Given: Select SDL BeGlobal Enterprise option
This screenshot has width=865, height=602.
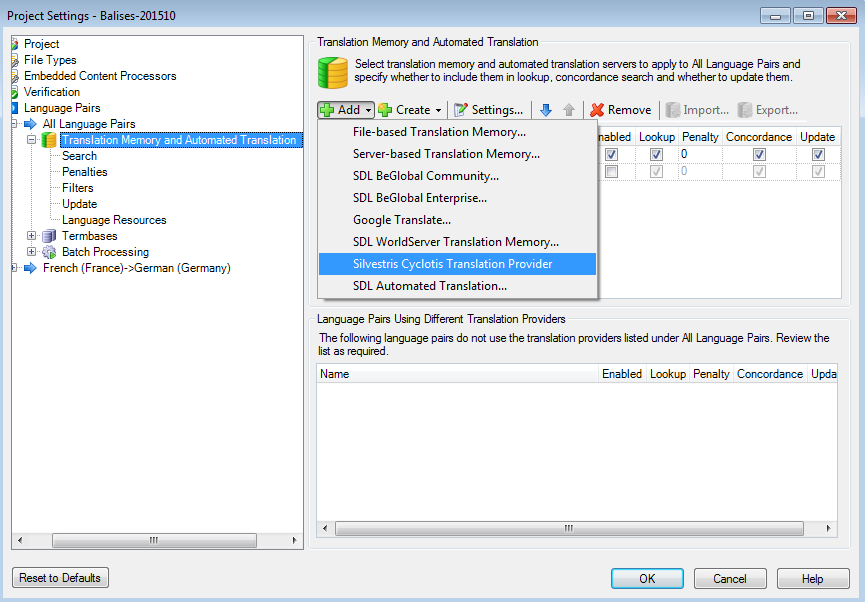Looking at the screenshot, I should point(457,198).
